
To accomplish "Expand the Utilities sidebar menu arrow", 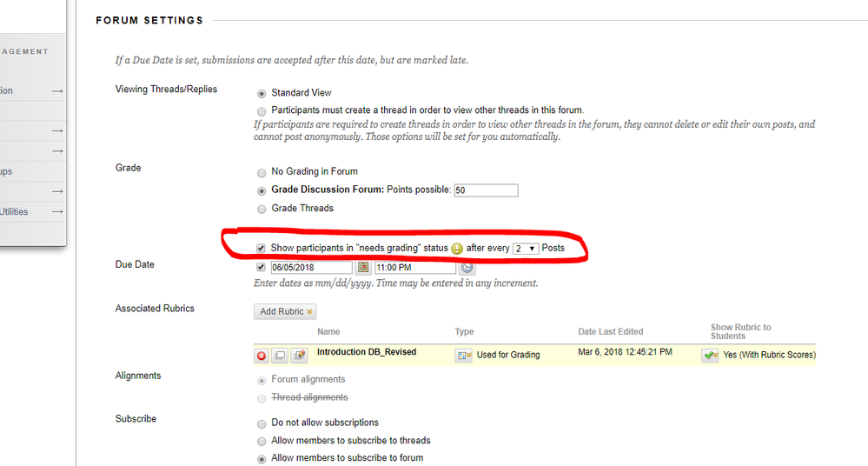I will pyautogui.click(x=57, y=211).
